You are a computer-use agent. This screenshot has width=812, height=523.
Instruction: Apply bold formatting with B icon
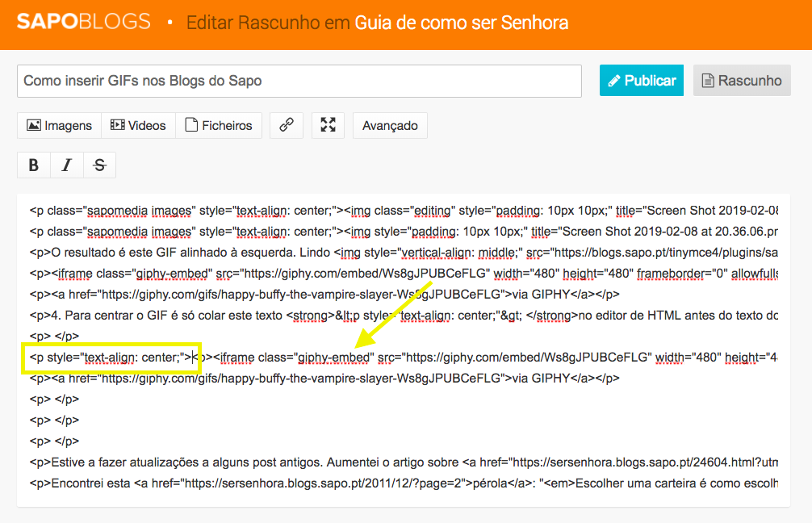point(34,165)
